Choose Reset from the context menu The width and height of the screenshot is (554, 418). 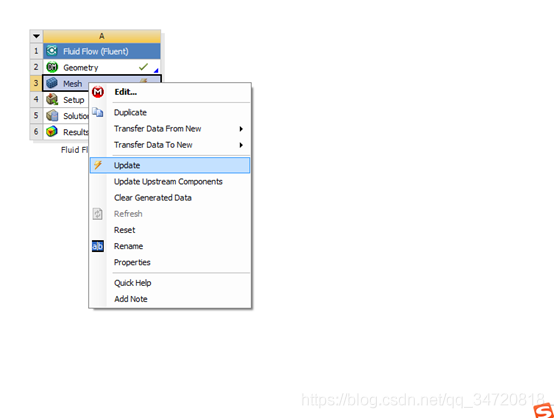coord(170,230)
